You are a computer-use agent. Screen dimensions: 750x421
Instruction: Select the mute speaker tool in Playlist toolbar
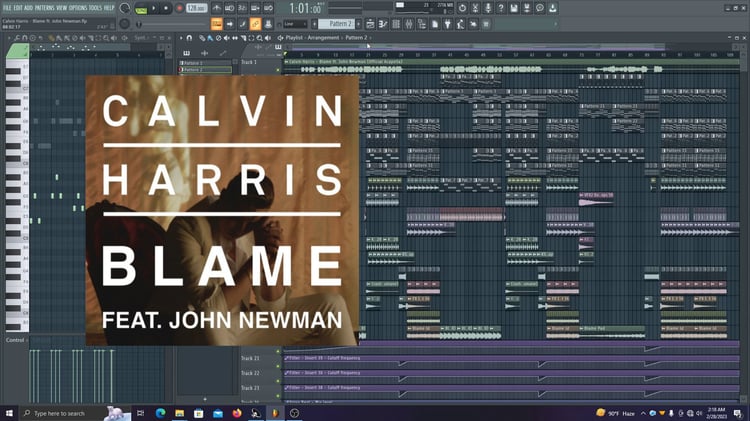coord(227,38)
